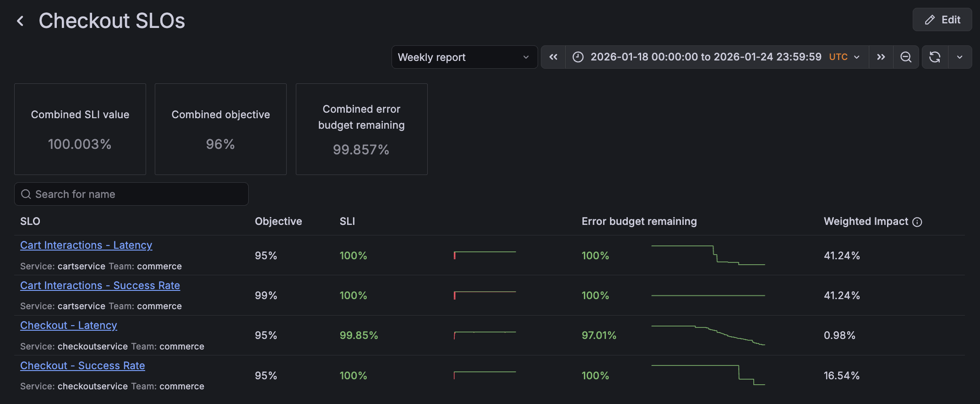
Task: Open the Checkout - Latency link
Action: click(x=69, y=326)
